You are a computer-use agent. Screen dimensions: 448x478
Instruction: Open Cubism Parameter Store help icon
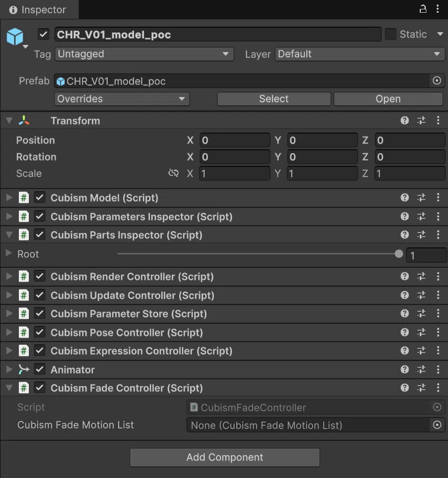pos(404,313)
